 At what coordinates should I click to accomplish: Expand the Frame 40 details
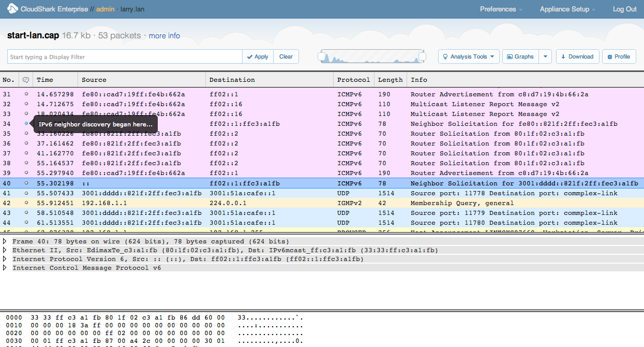tap(5, 241)
